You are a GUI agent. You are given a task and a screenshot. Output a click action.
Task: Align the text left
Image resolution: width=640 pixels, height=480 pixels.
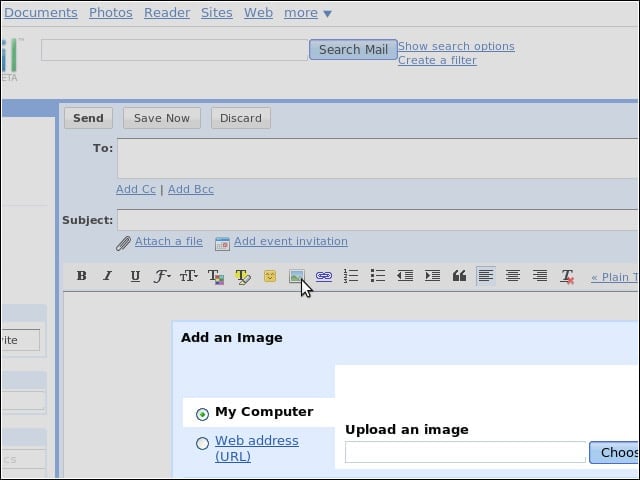coord(486,276)
